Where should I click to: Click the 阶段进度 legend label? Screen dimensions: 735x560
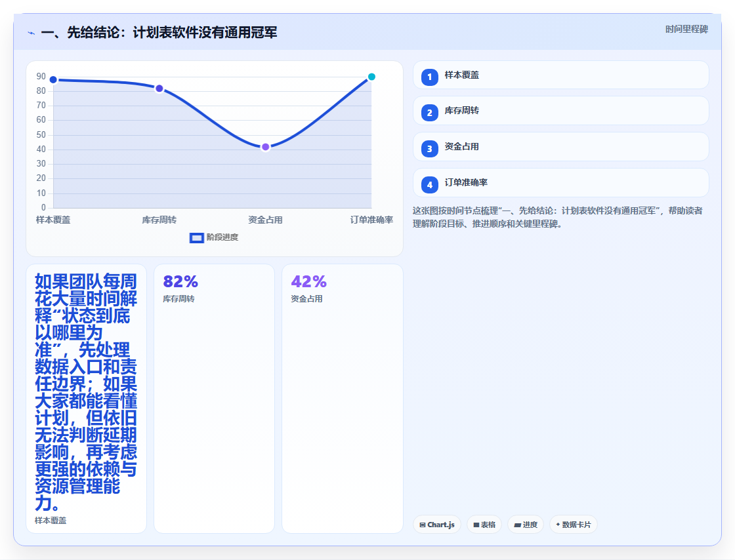[x=222, y=237]
